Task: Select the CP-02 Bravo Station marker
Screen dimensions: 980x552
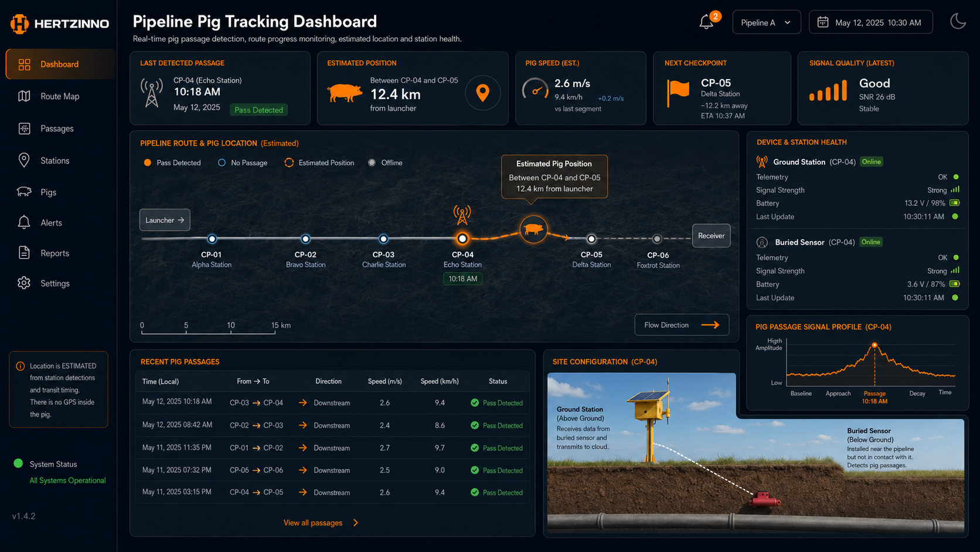Action: tap(305, 239)
